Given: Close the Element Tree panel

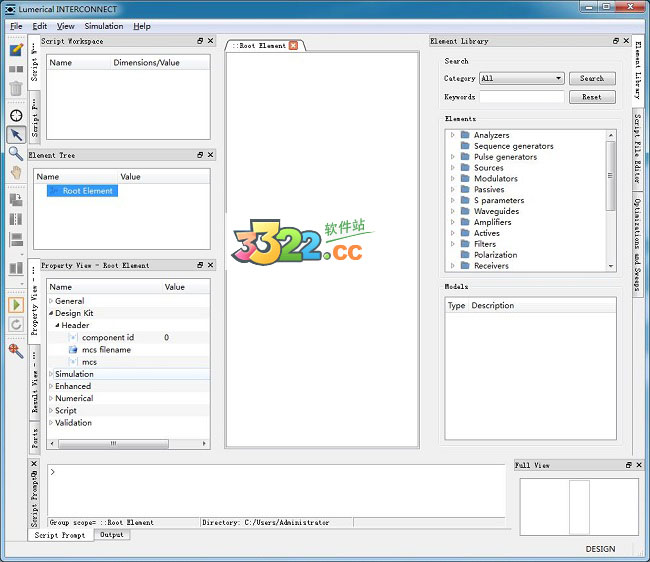Looking at the screenshot, I should [210, 155].
